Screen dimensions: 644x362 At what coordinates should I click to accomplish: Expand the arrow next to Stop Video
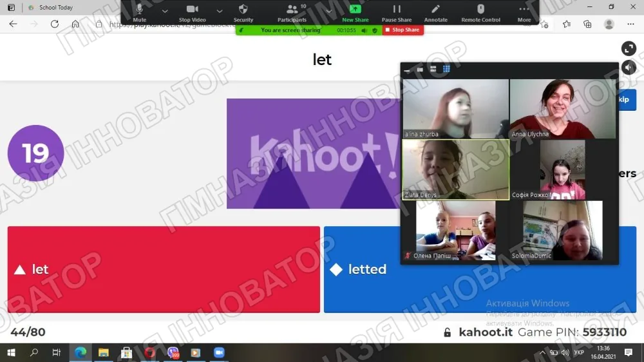tap(220, 11)
